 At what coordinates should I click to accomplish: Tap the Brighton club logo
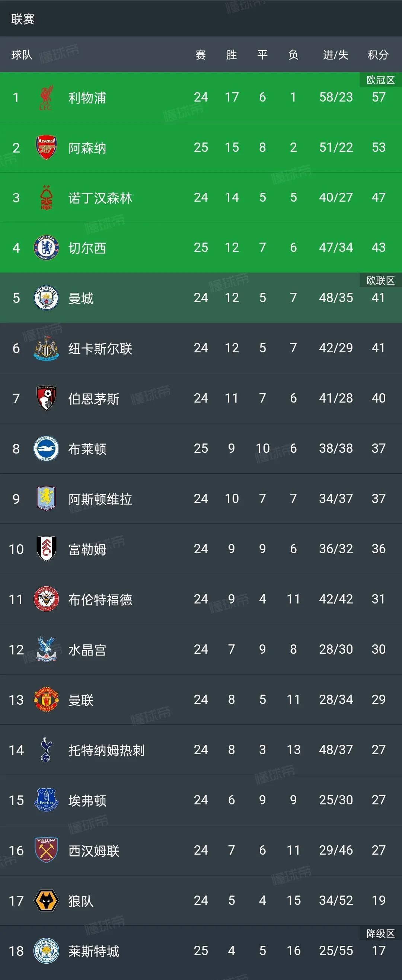[46, 449]
